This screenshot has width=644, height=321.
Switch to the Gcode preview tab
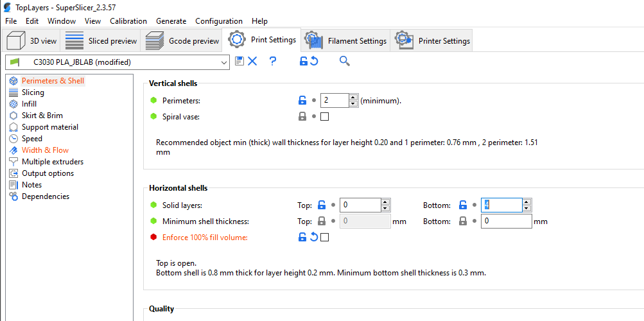point(182,40)
